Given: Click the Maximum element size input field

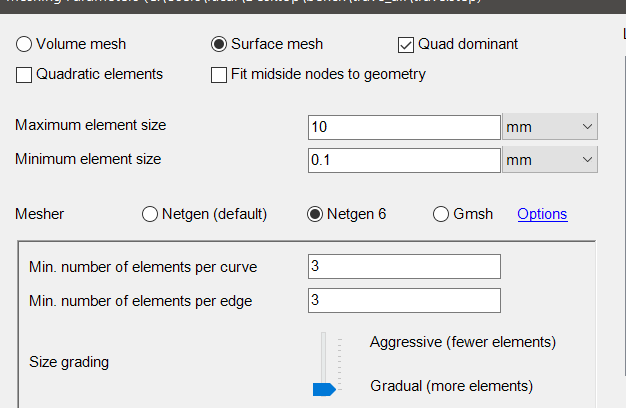Looking at the screenshot, I should tap(404, 127).
